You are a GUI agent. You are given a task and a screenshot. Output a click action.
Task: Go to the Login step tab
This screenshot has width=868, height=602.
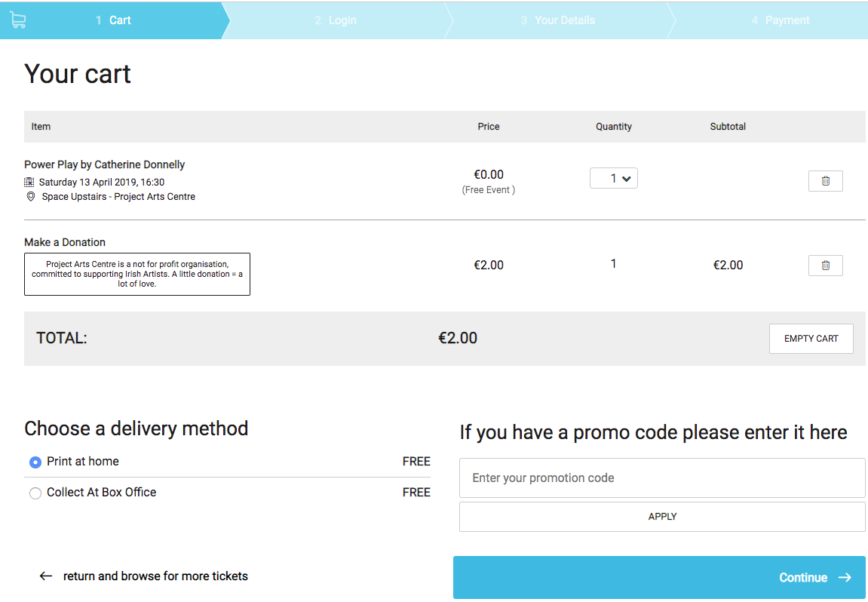click(x=336, y=20)
